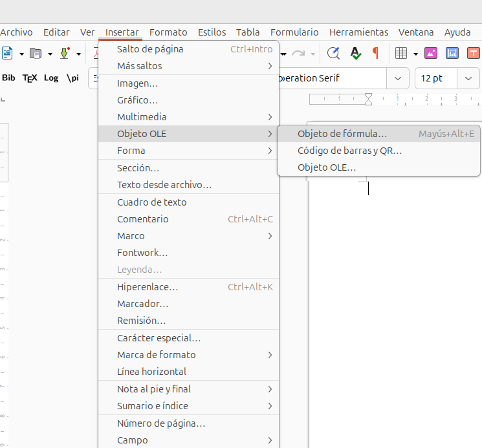Click the \pi toolbar button

click(x=73, y=78)
